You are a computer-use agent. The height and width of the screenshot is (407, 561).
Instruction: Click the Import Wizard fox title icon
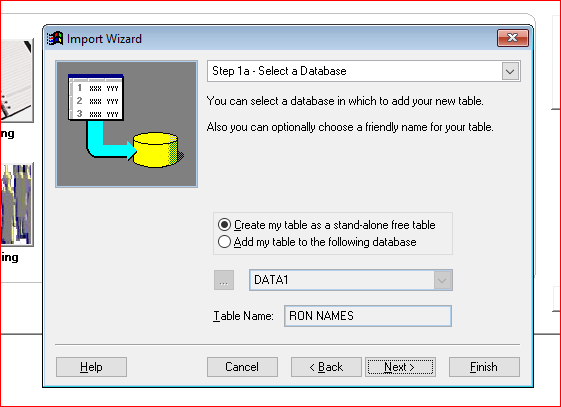click(55, 39)
